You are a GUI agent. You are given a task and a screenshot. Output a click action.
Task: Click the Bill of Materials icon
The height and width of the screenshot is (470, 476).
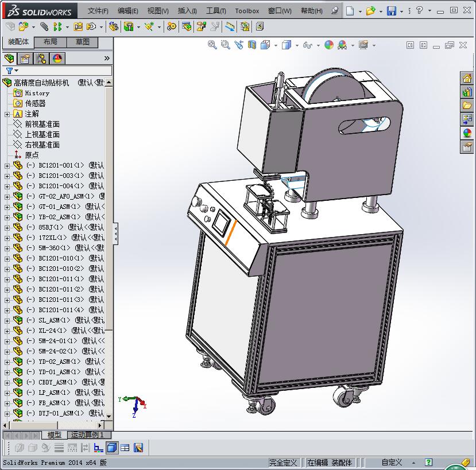187,27
